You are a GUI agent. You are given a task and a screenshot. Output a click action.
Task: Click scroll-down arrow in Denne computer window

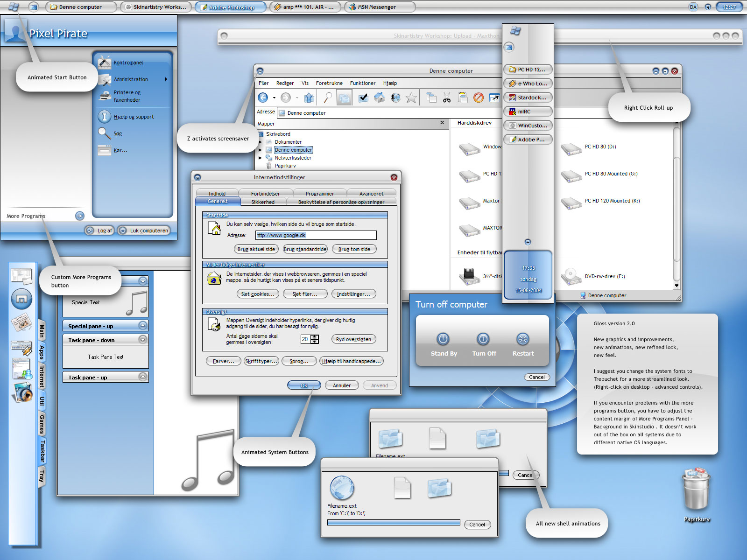pyautogui.click(x=677, y=286)
